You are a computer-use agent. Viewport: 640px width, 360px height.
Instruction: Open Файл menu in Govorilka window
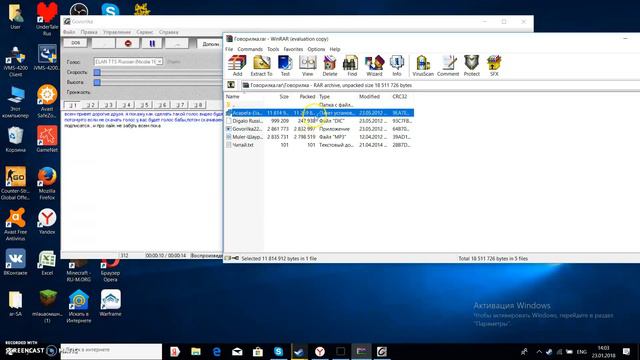point(69,32)
